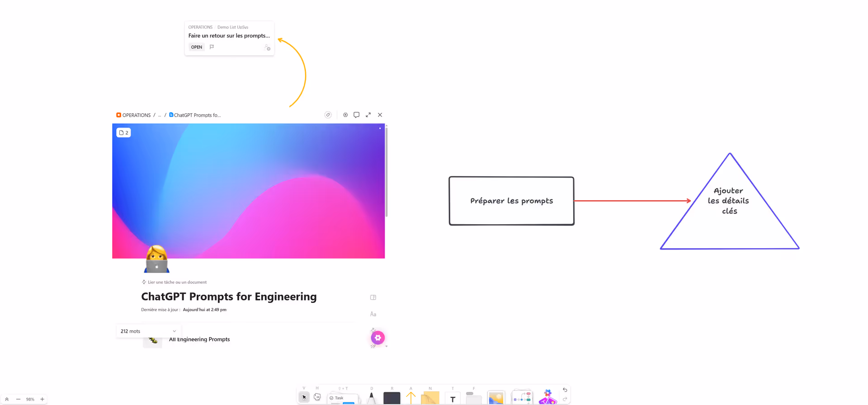Select the hand pan tool
Viewport: 868px width, 405px height.
click(317, 397)
